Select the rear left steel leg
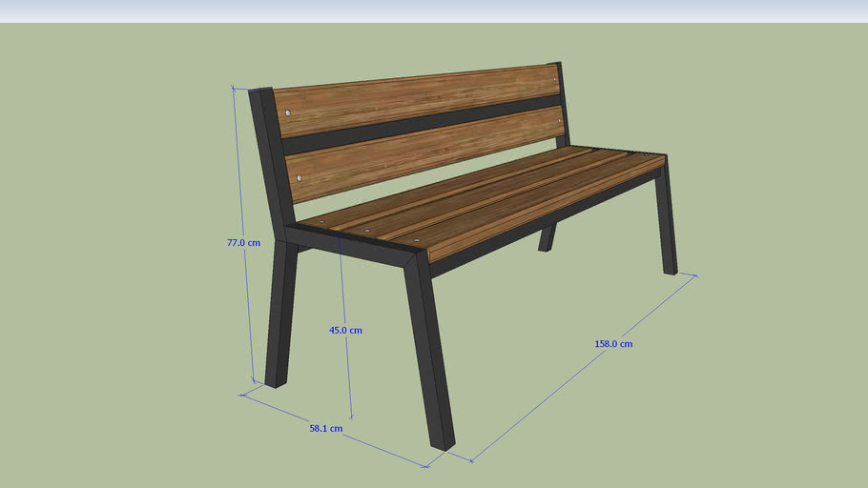This screenshot has width=868, height=488. (x=281, y=315)
